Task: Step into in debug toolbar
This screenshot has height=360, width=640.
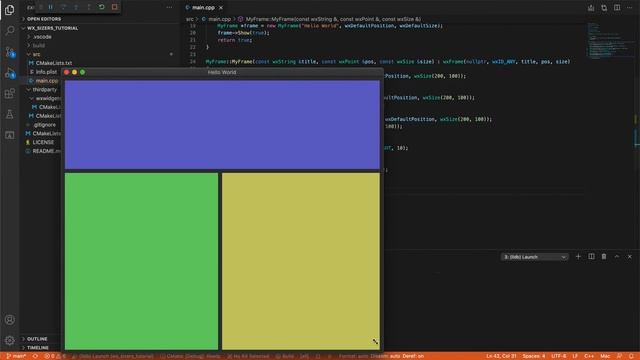Action: click(76, 7)
